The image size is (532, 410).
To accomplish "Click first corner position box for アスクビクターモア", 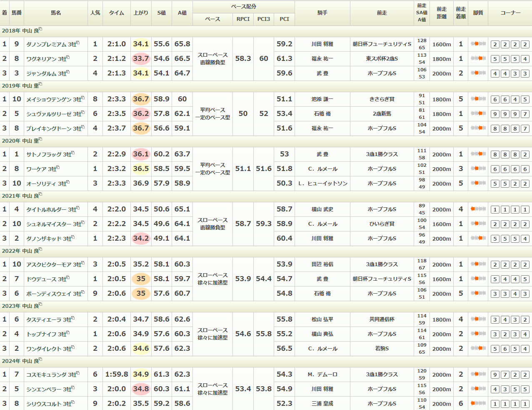I will click(495, 265).
